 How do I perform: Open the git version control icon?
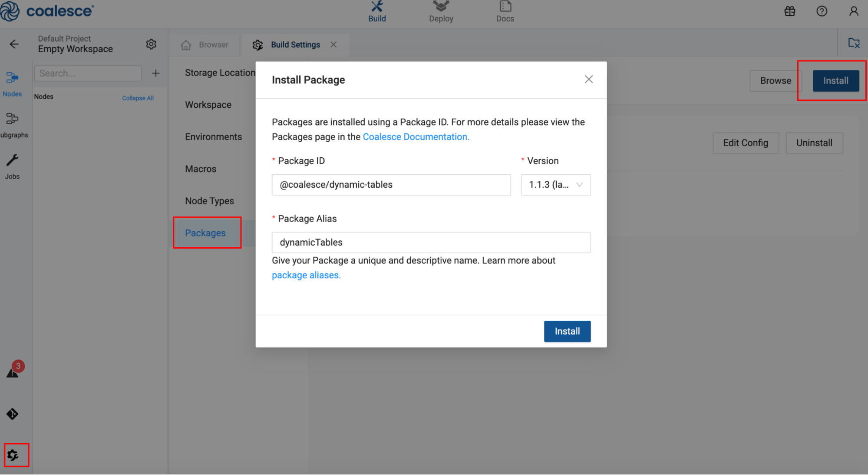pyautogui.click(x=12, y=414)
